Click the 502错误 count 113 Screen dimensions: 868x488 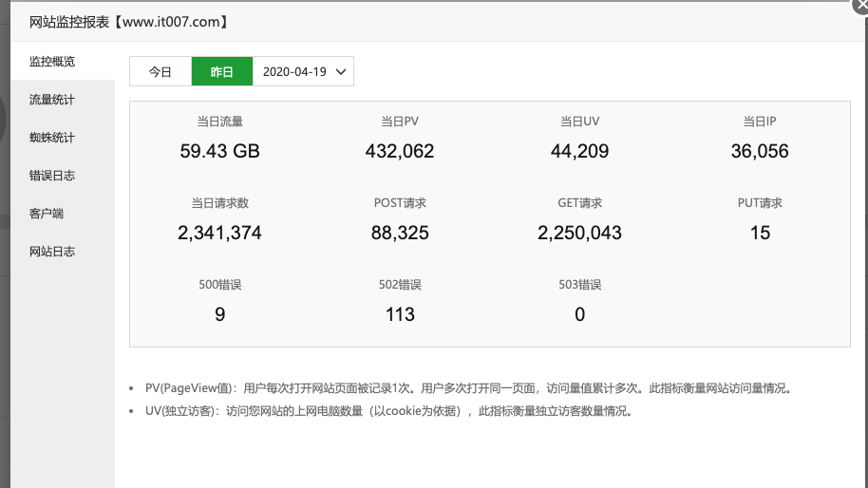click(x=400, y=315)
